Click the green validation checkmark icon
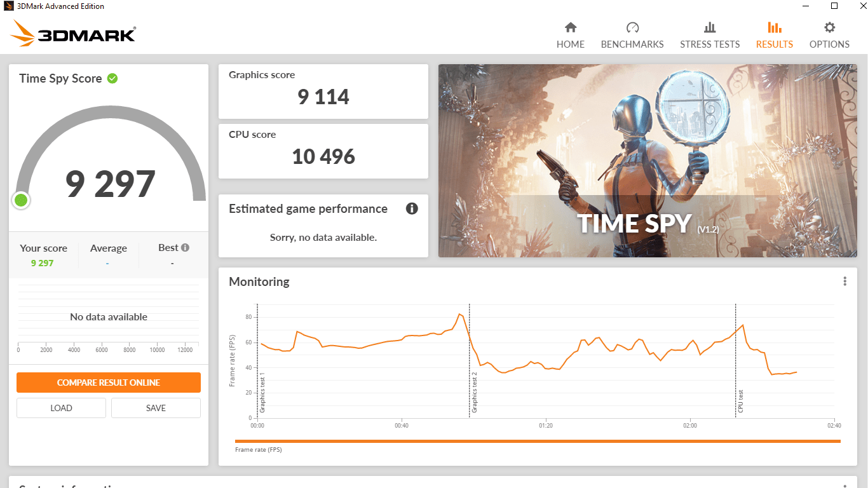This screenshot has height=488, width=868. [x=112, y=78]
